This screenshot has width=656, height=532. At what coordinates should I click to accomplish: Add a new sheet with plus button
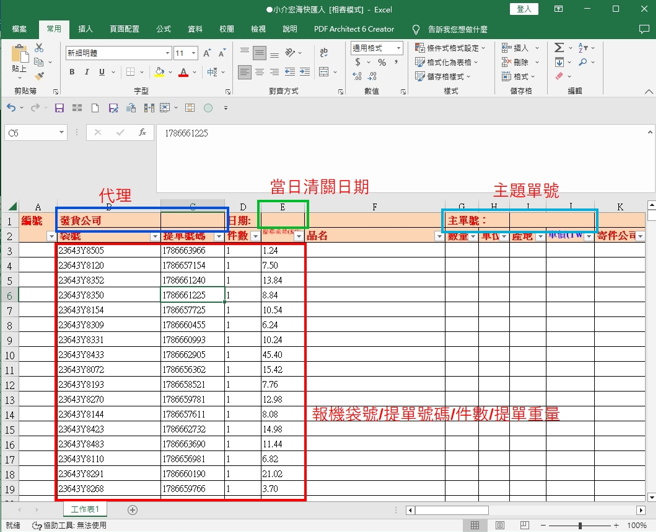tap(131, 510)
